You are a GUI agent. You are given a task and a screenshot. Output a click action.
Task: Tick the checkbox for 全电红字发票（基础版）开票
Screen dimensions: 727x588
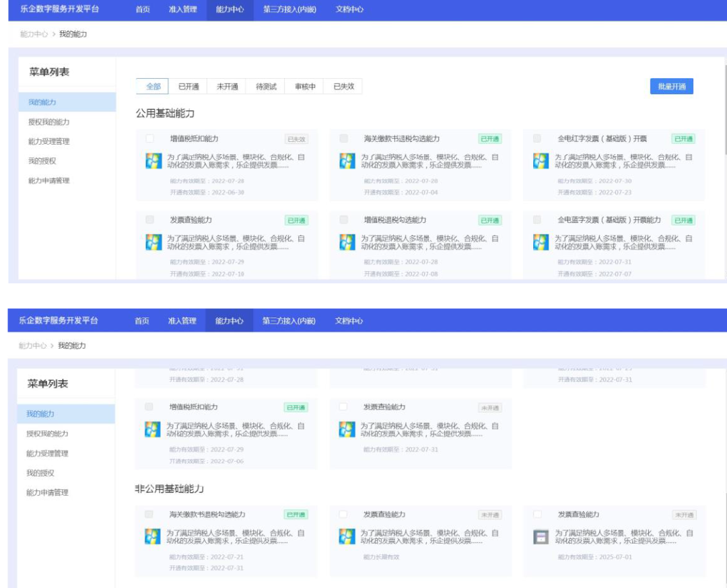537,139
